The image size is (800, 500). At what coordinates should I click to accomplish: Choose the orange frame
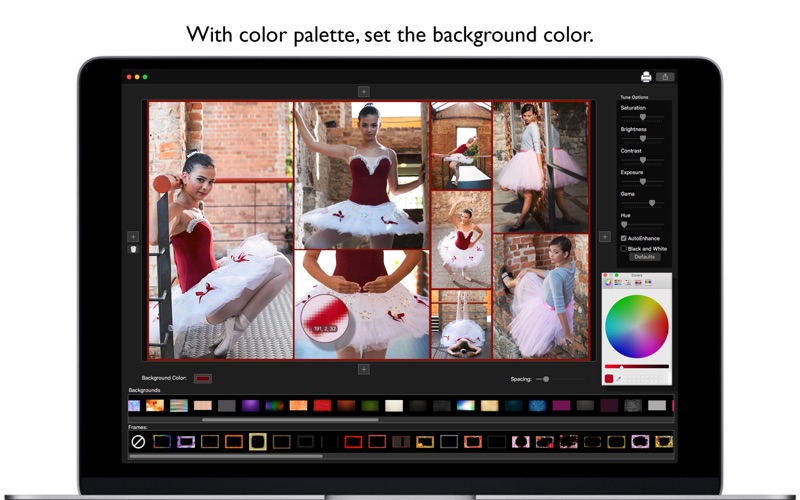click(x=234, y=442)
